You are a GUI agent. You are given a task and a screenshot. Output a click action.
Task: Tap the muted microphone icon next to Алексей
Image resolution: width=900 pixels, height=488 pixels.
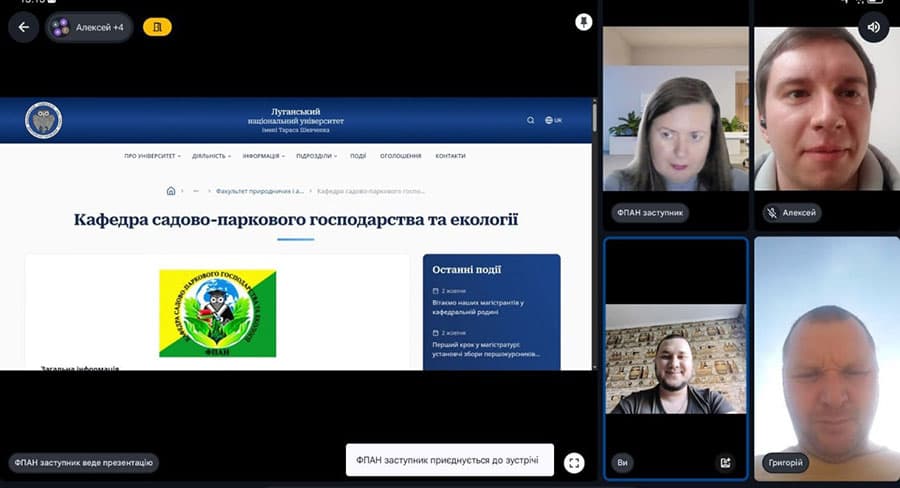(x=773, y=213)
